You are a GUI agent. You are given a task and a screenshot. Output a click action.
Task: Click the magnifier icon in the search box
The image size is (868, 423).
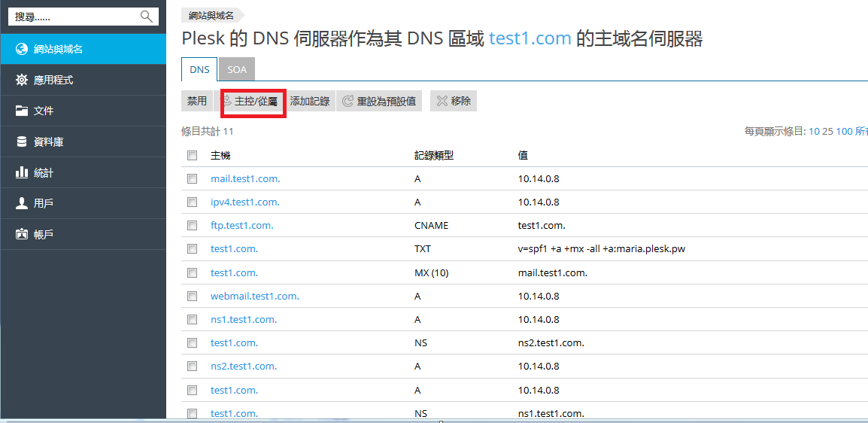tap(146, 17)
